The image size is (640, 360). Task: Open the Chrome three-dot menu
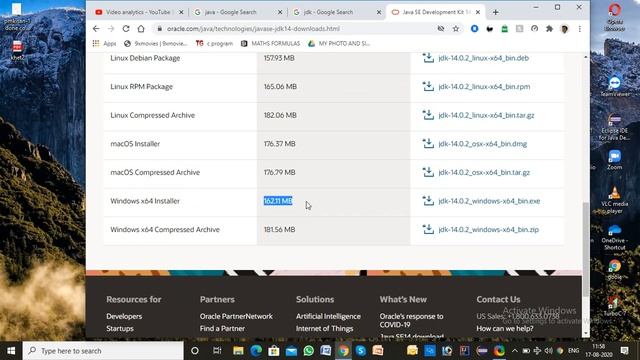[580, 29]
